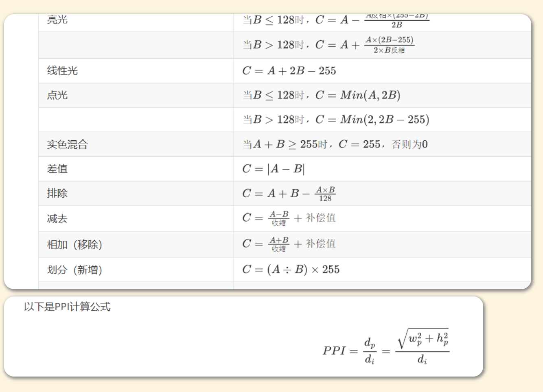Click the 线性光 blend mode cell
The image size is (543, 392).
tap(62, 71)
